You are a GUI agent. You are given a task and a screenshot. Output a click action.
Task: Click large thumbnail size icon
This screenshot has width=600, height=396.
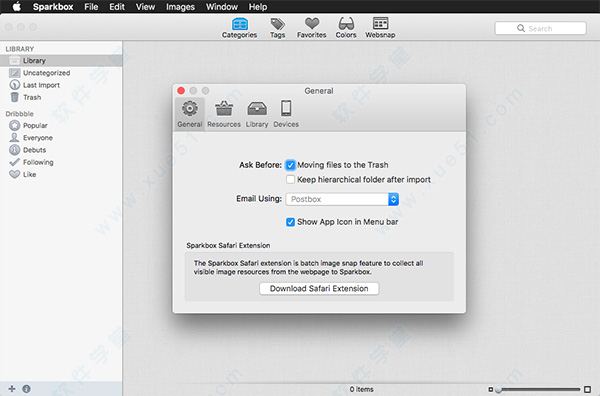pos(588,389)
